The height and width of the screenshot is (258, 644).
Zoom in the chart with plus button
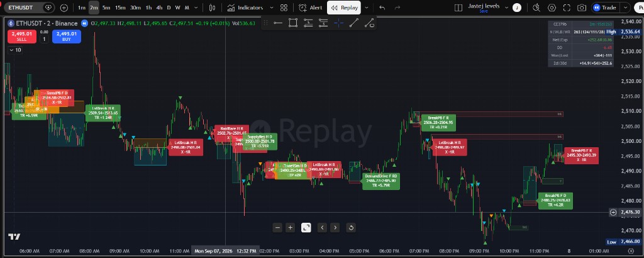tap(291, 228)
